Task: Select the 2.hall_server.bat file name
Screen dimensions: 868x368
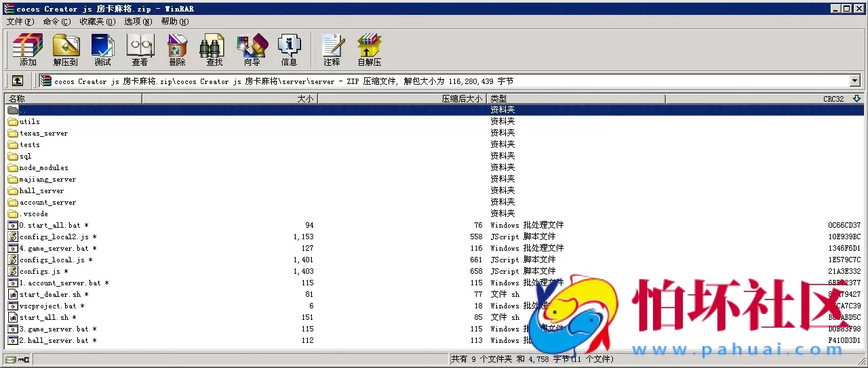Action: pyautogui.click(x=58, y=340)
